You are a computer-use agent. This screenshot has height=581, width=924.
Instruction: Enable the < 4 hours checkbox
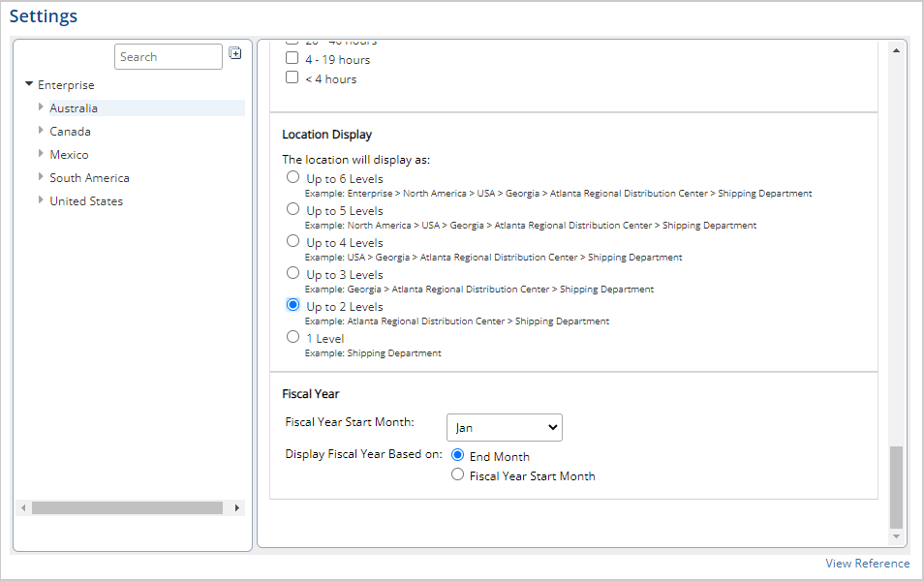coord(293,78)
